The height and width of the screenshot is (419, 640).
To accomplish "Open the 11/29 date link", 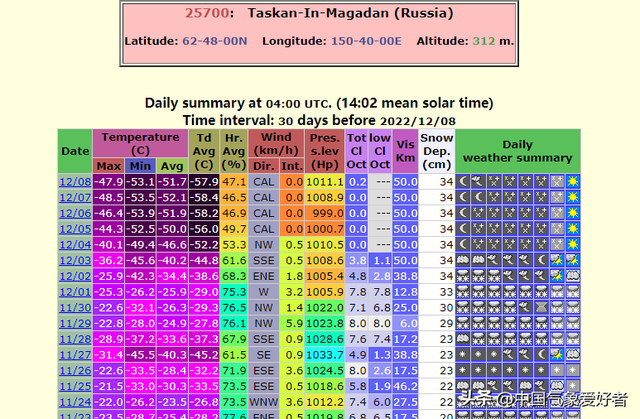I will click(75, 324).
